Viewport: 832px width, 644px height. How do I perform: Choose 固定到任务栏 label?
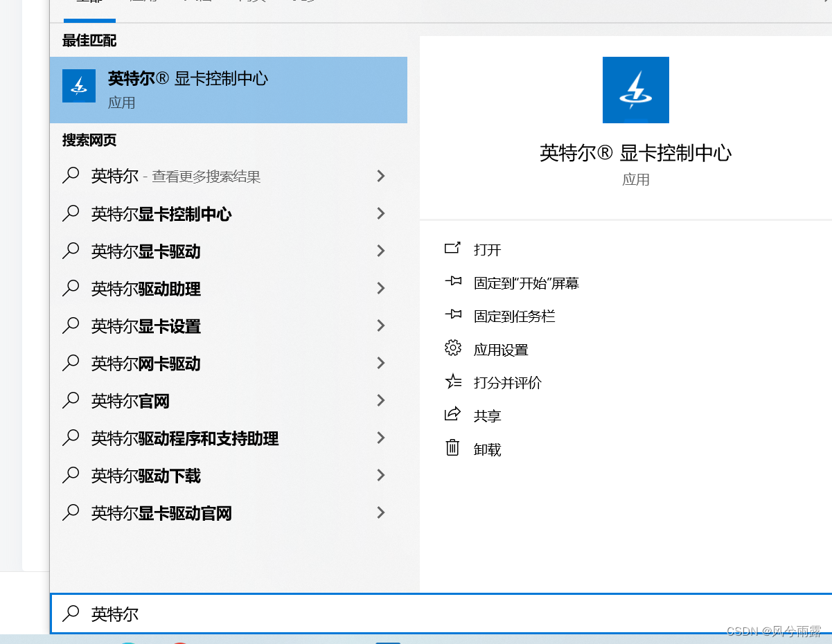[x=515, y=316]
